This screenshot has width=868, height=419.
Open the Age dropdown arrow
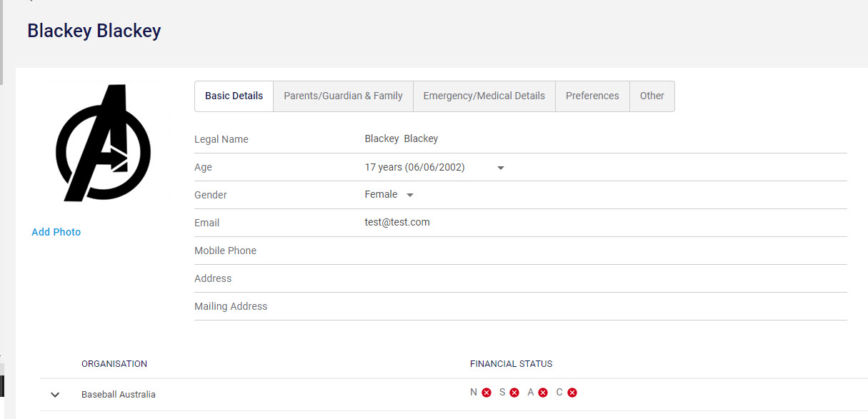coord(501,168)
